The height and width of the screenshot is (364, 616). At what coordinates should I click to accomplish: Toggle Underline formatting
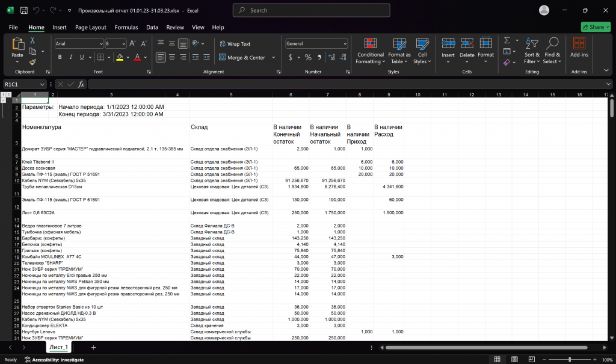coord(82,57)
